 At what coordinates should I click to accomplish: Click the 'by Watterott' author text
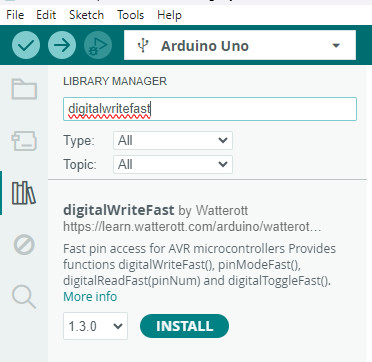coord(213,210)
